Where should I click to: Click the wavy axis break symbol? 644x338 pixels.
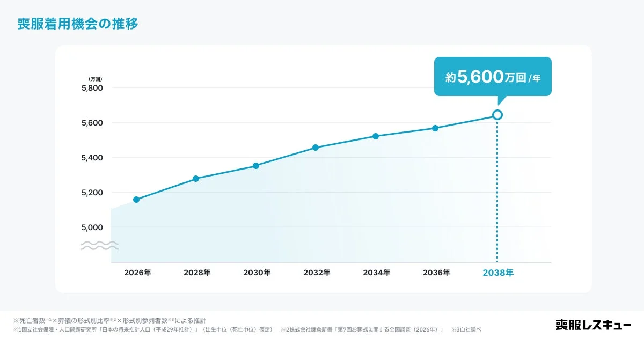tap(100, 246)
